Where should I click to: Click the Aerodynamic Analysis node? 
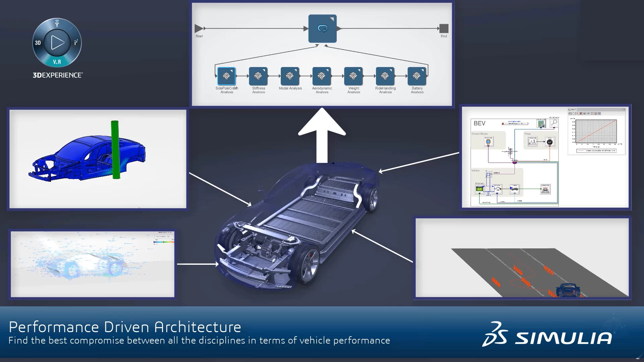(322, 76)
